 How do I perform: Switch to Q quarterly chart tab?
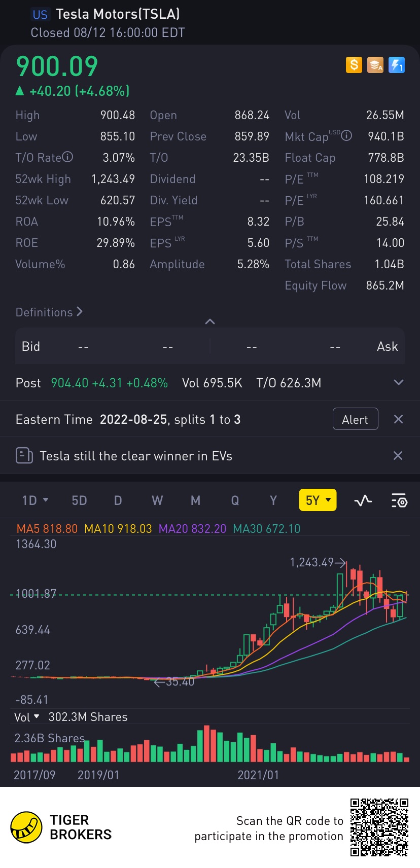pos(235,501)
